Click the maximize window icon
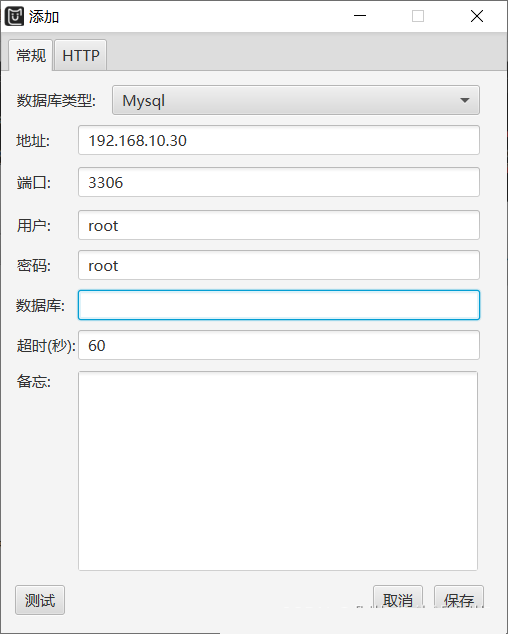514x634 pixels. pos(418,16)
